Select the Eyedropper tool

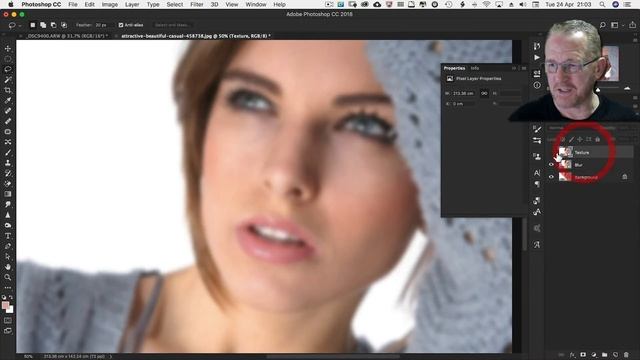click(8, 100)
